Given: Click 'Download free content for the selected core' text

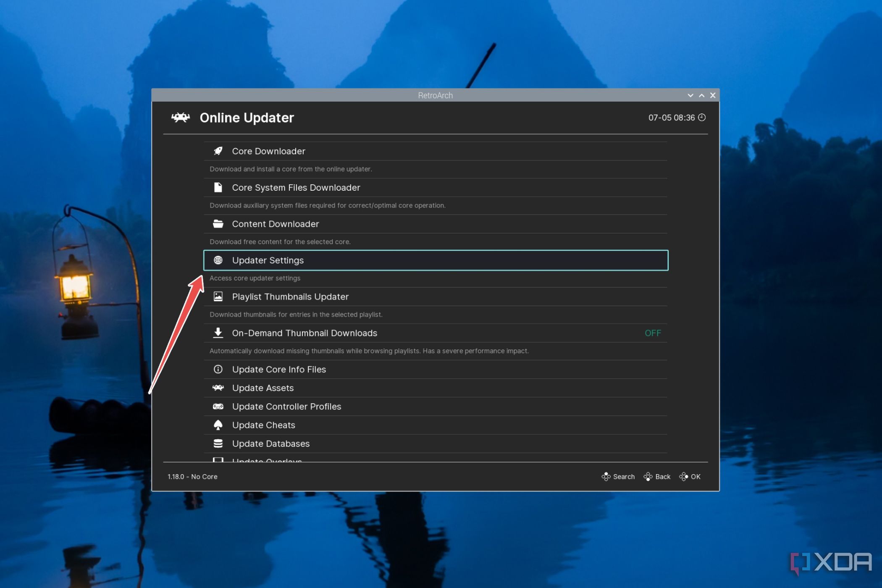Looking at the screenshot, I should (x=280, y=241).
